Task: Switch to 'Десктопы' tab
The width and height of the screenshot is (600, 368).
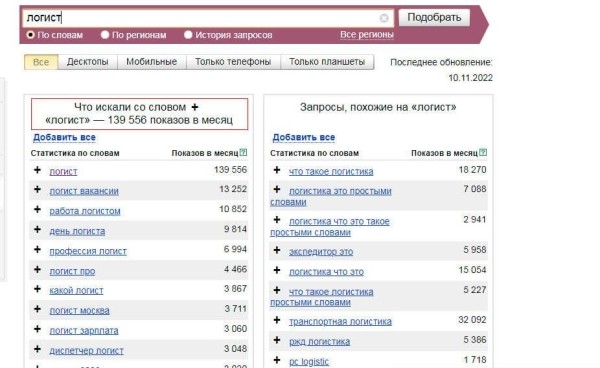Action: tap(88, 62)
